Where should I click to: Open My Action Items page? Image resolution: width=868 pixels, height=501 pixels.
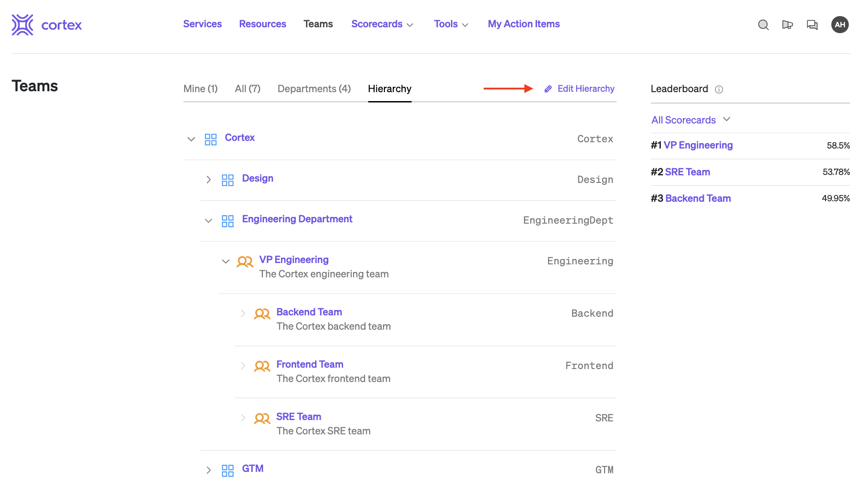(x=524, y=24)
